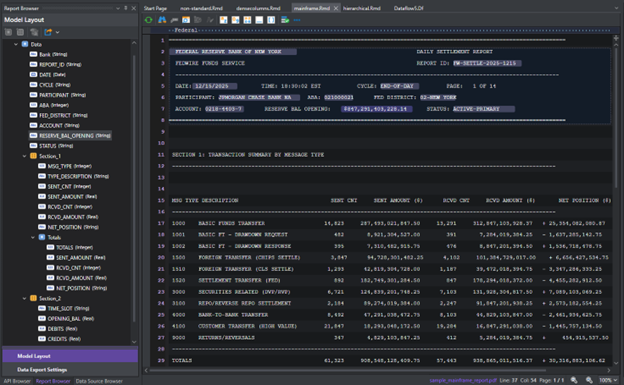Click the Data node icon in tree
Image resolution: width=624 pixels, height=385 pixels.
[x=25, y=44]
